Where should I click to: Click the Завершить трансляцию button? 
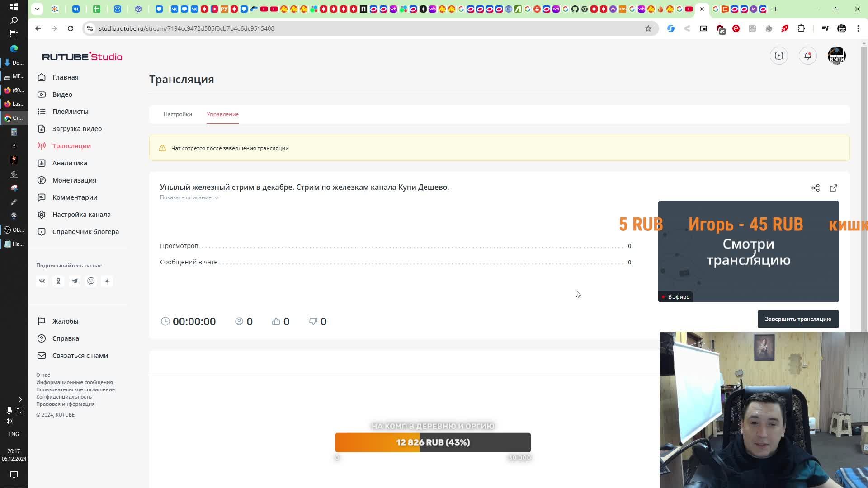coord(797,319)
